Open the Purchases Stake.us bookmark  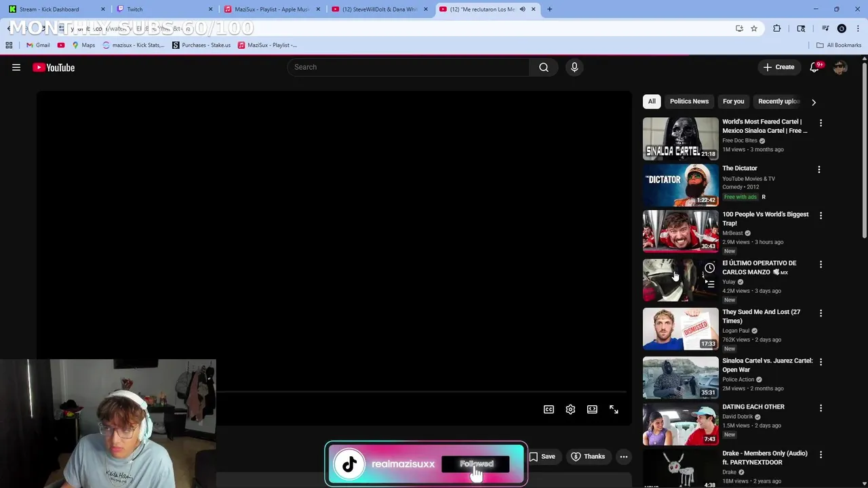[201, 45]
